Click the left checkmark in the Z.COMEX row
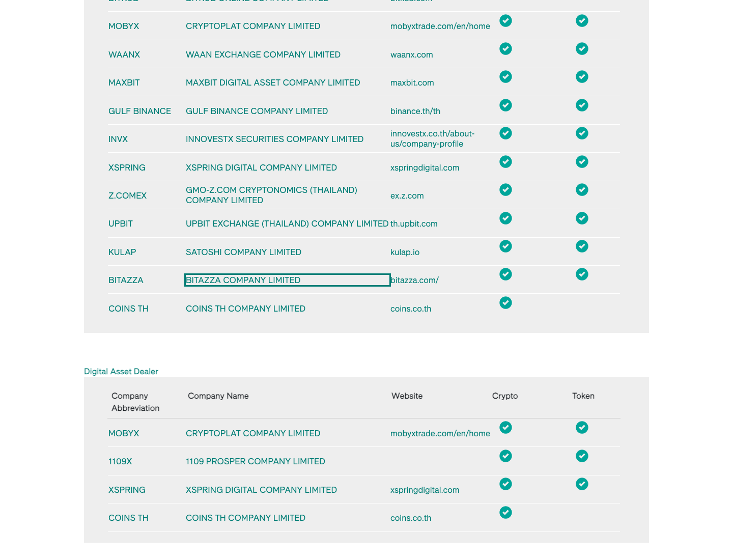733x560 pixels. click(x=505, y=190)
